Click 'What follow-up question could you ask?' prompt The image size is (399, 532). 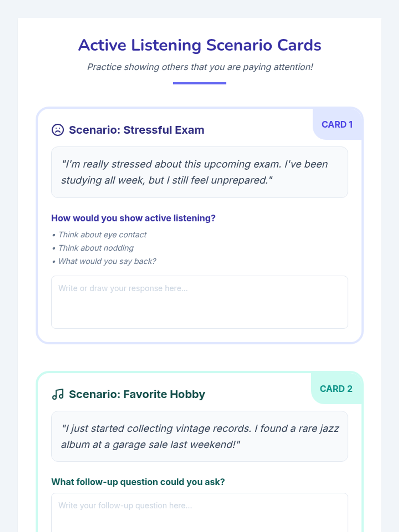138,482
